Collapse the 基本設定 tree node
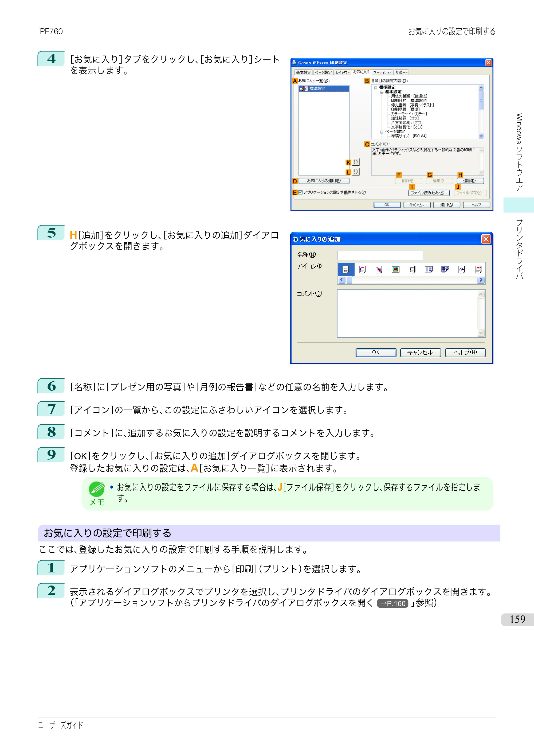The height and width of the screenshot is (756, 534). click(x=382, y=92)
